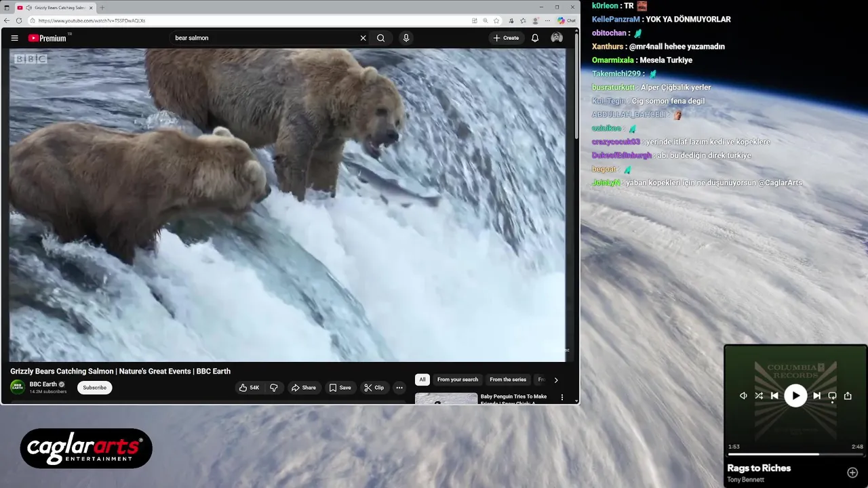This screenshot has width=868, height=488.
Task: Go back with the browser arrow
Action: pyautogui.click(x=7, y=20)
